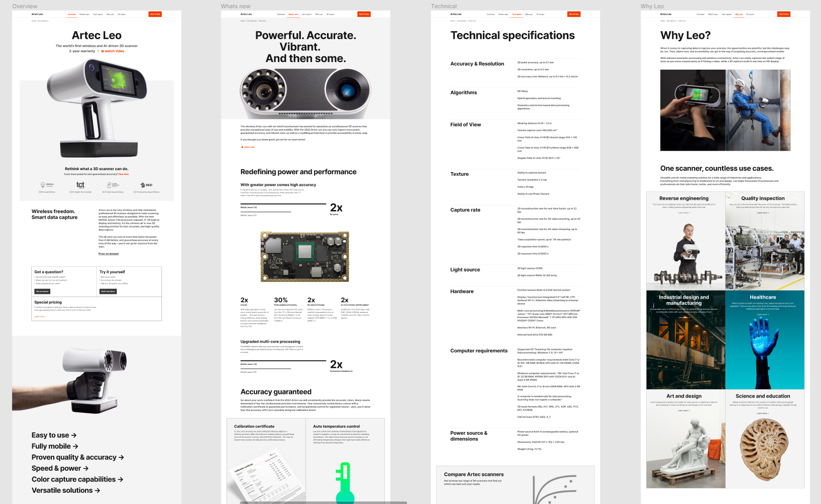Click the small Watch video link in Whats new

[248, 147]
